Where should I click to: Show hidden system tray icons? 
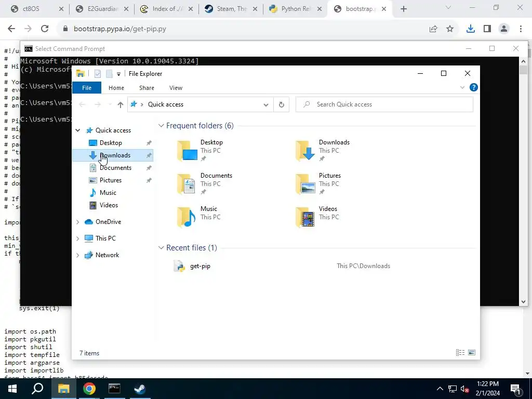[x=440, y=389]
